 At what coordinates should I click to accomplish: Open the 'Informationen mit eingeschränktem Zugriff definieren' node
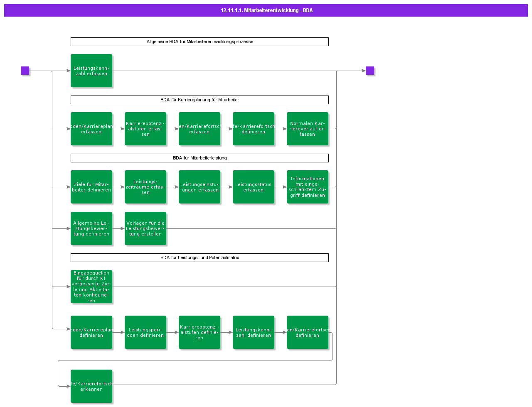(x=308, y=187)
